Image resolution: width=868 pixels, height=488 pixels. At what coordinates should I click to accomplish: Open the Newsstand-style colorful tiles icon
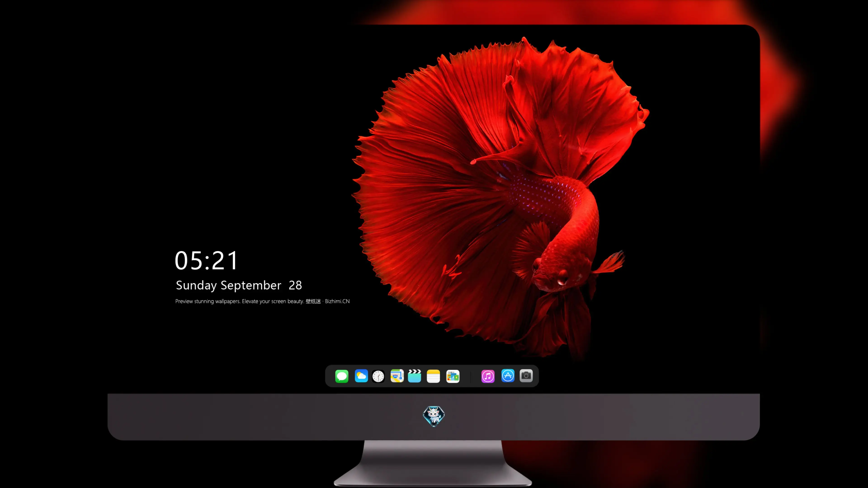coord(453,376)
